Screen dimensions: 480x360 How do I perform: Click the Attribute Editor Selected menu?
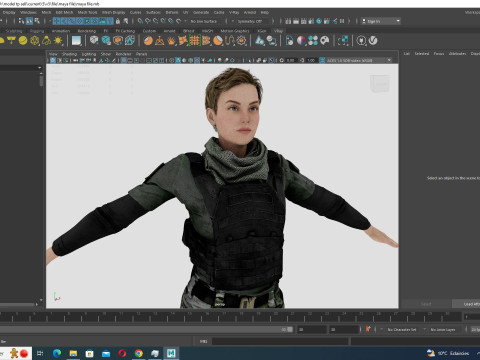point(422,54)
